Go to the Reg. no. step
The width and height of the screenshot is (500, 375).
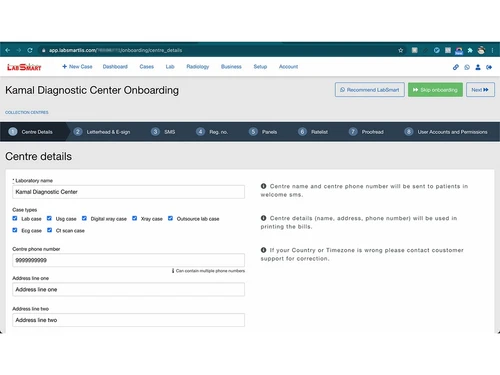point(219,132)
